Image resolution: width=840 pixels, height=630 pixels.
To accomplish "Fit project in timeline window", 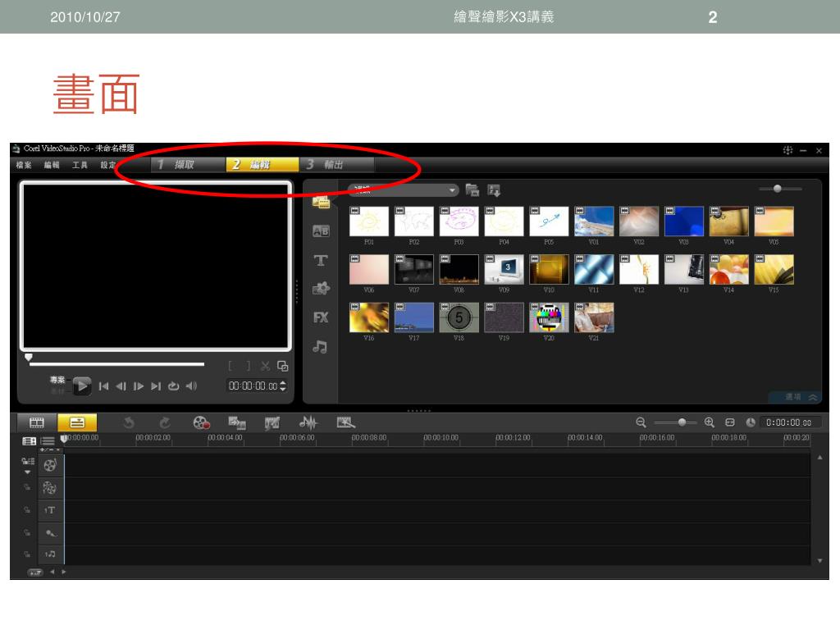I will pos(729,422).
